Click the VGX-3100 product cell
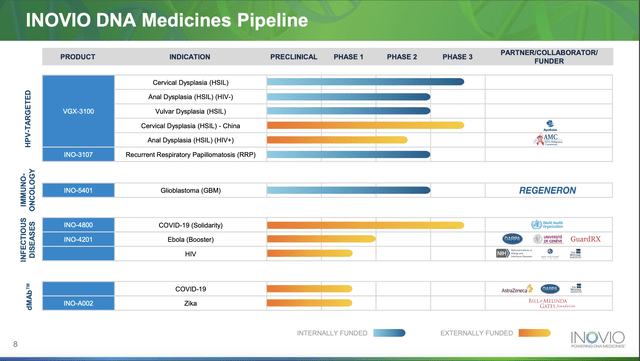 pyautogui.click(x=78, y=111)
